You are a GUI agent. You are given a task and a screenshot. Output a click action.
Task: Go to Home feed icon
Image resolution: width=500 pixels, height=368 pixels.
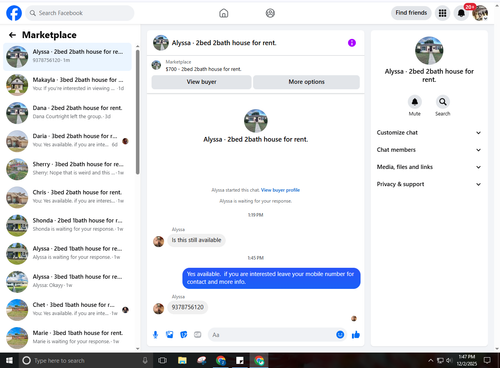tap(224, 13)
